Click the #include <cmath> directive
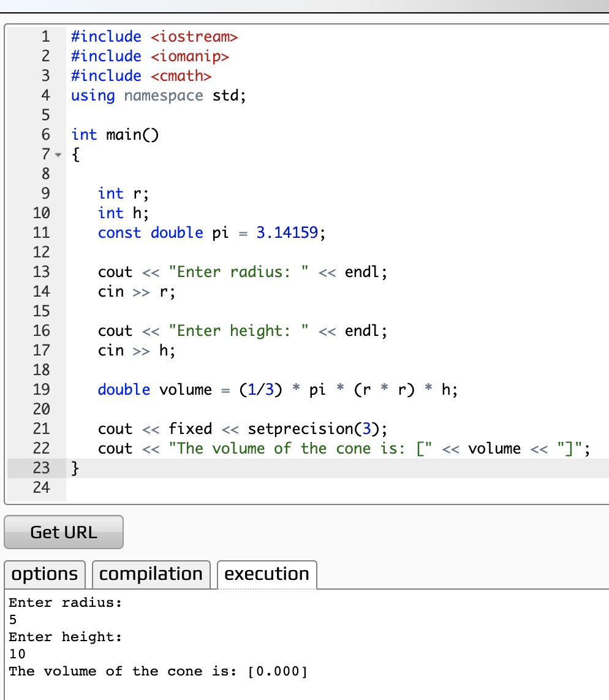 tap(140, 75)
